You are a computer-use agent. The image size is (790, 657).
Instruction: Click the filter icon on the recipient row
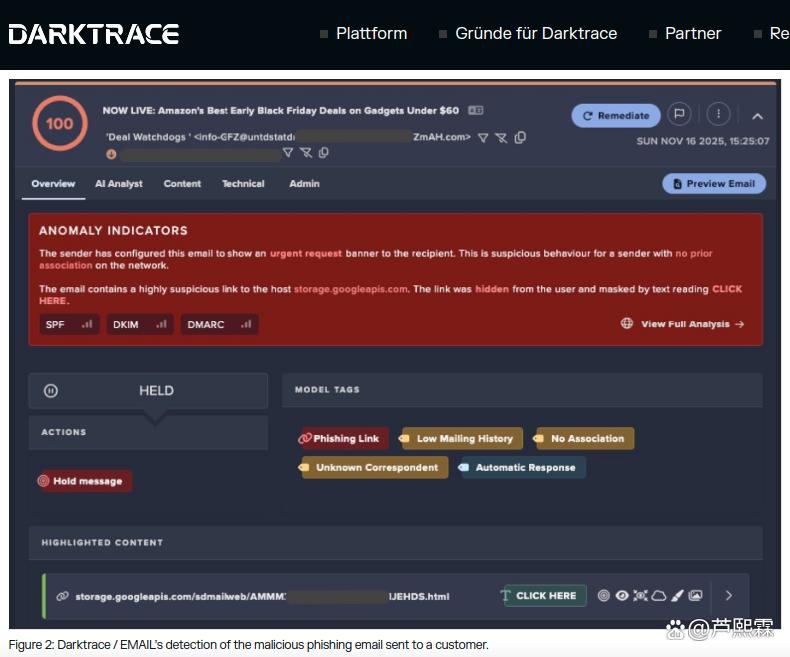(288, 152)
